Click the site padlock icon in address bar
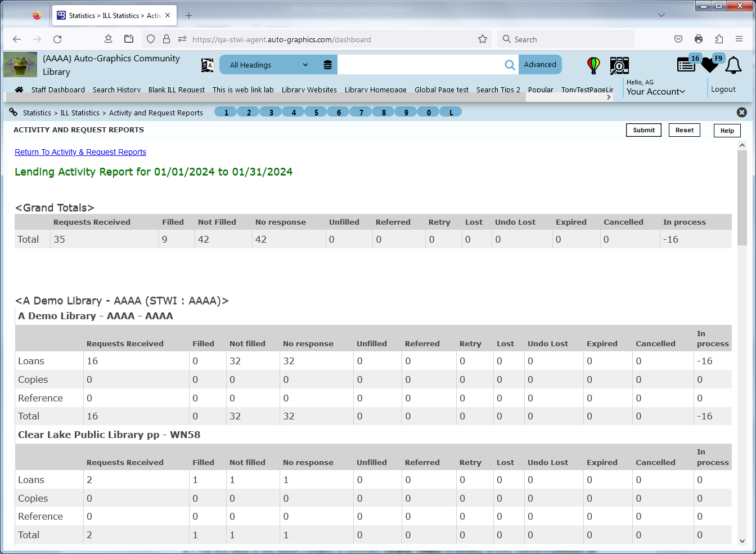 [x=166, y=39]
